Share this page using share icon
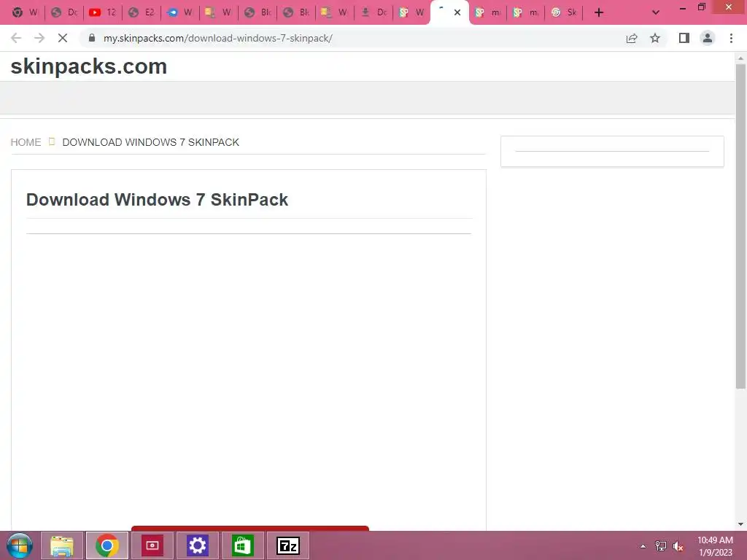The image size is (747, 560). point(632,38)
